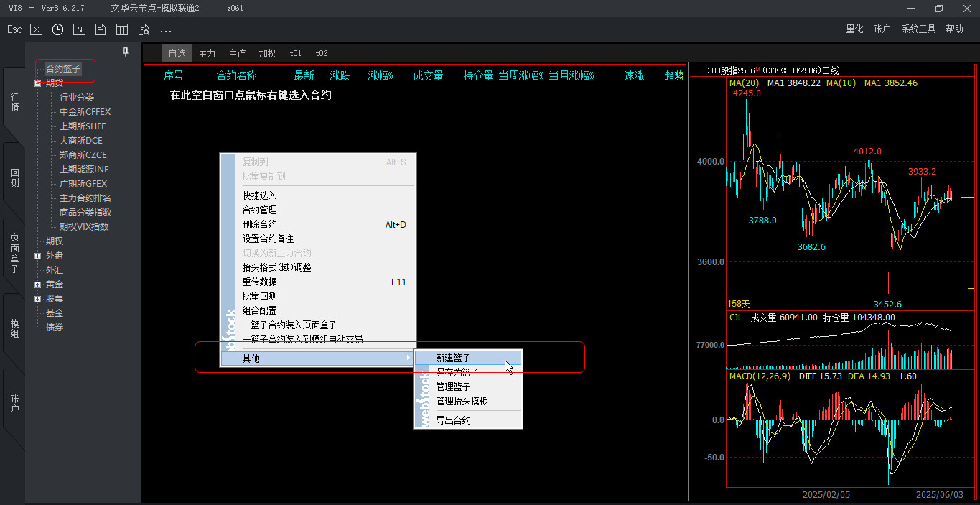Choose 新建篮子 from the submenu
980x505 pixels.
454,358
